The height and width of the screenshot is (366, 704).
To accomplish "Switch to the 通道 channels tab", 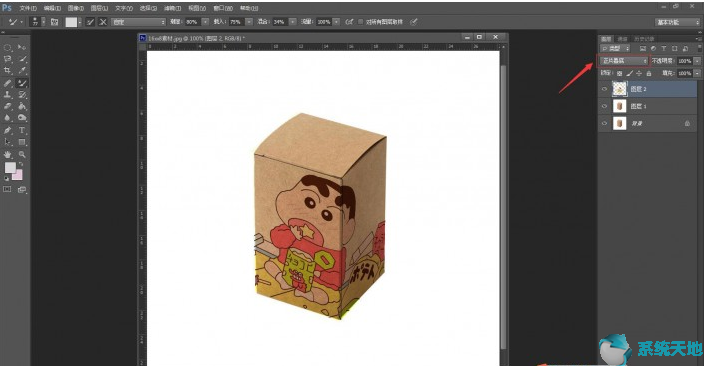I will [622, 39].
